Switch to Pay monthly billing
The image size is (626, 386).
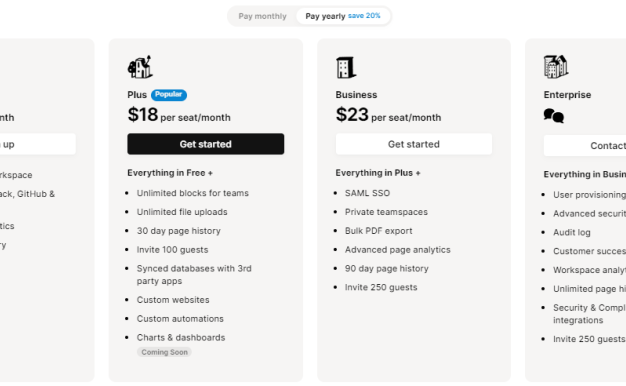(262, 16)
